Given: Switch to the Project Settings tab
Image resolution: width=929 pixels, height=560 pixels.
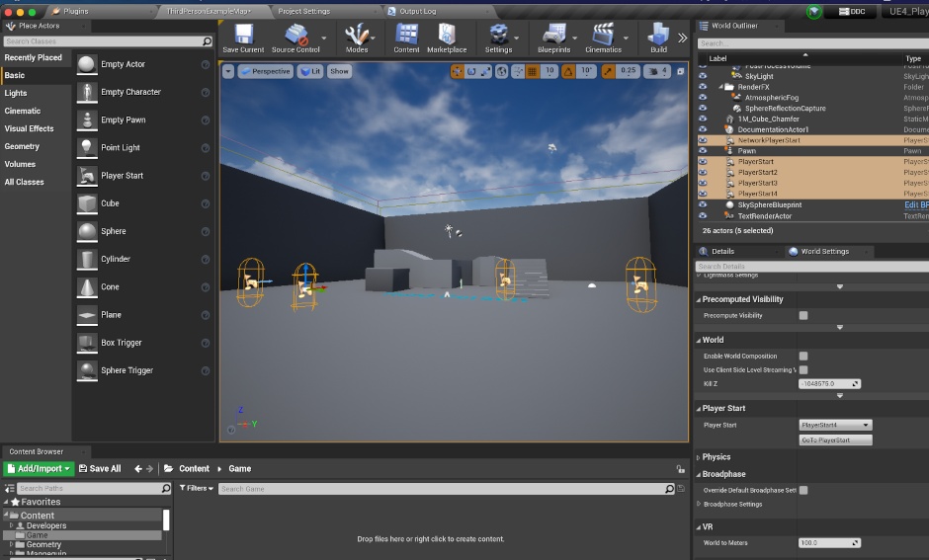Looking at the screenshot, I should [x=303, y=11].
